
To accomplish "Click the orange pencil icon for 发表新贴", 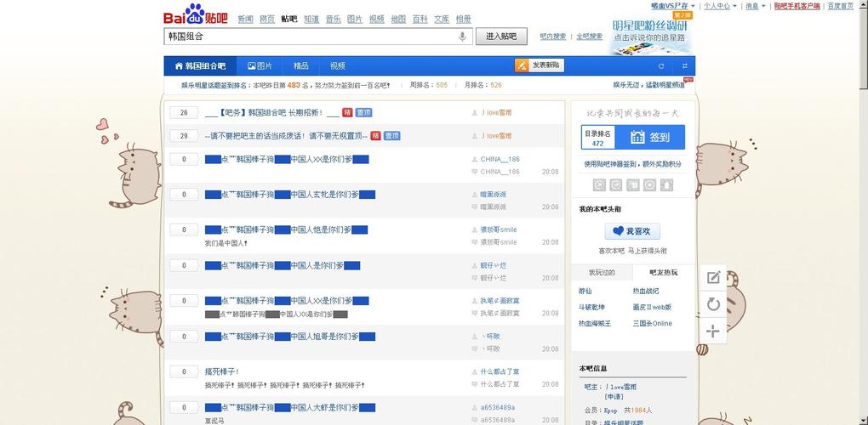I will coord(522,65).
